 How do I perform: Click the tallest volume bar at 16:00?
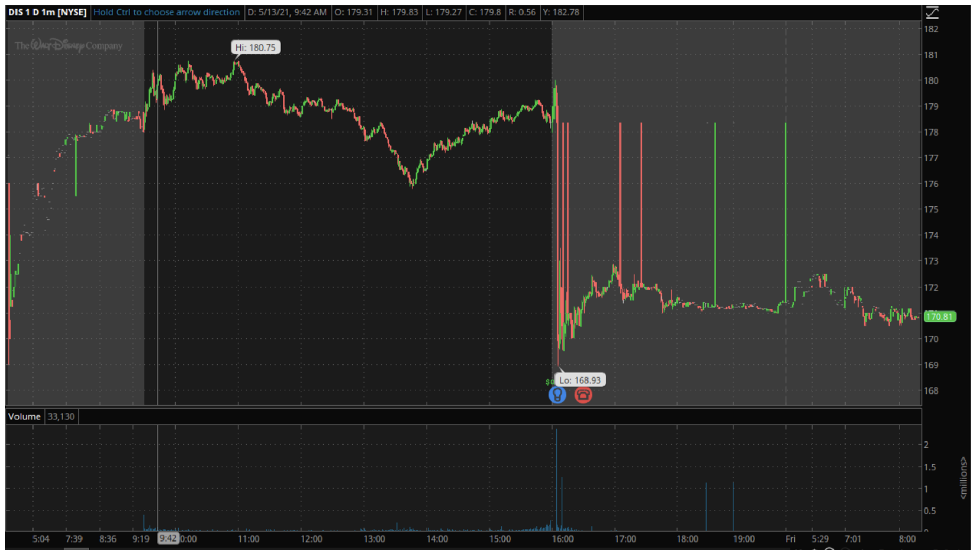tap(556, 480)
